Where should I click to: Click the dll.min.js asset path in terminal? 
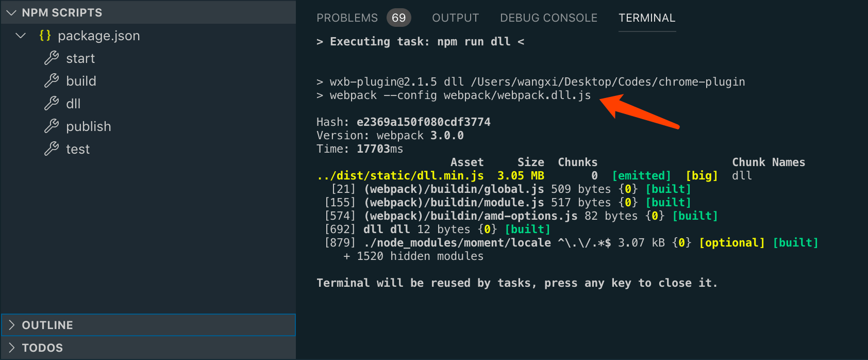pos(400,176)
